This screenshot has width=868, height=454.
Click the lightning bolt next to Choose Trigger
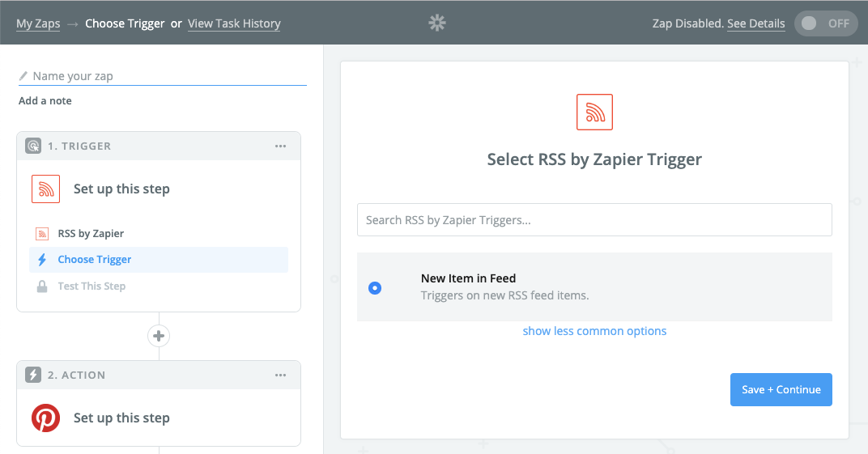(42, 259)
